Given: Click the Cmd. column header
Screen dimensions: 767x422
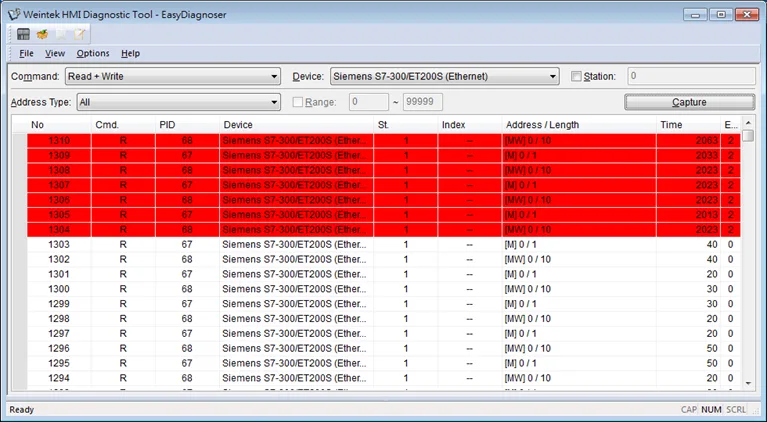Looking at the screenshot, I should coord(123,125).
